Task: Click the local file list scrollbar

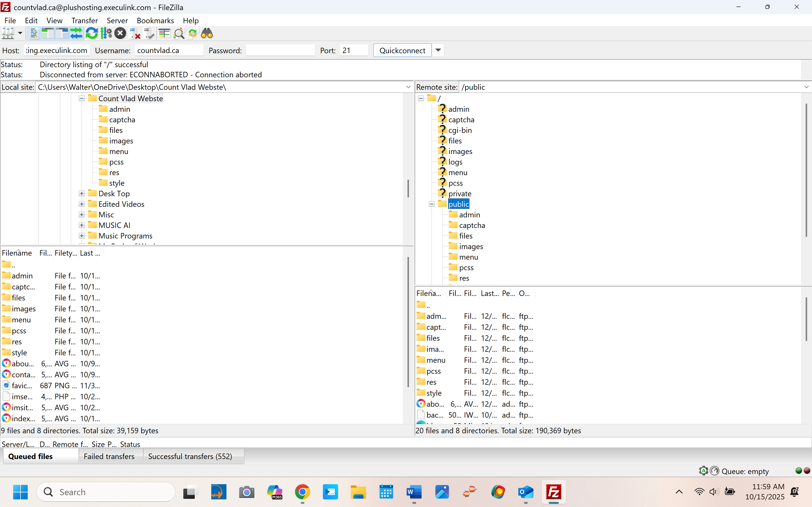Action: coord(408,322)
